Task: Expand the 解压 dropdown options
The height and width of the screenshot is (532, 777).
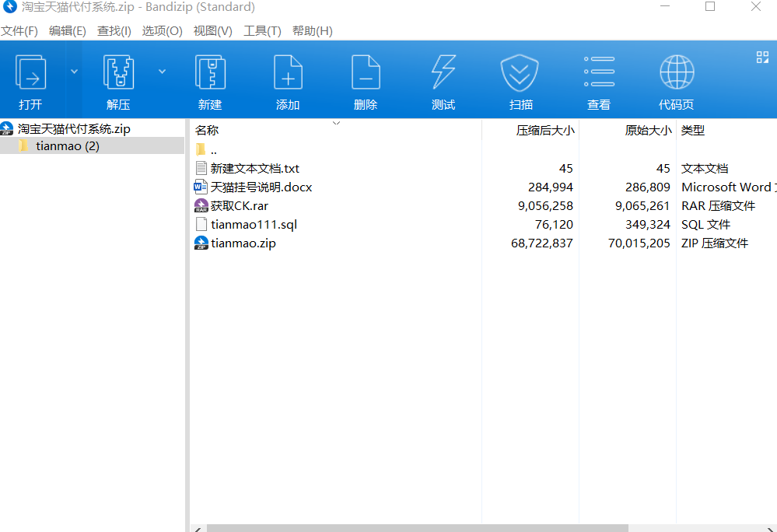Action: pos(163,70)
